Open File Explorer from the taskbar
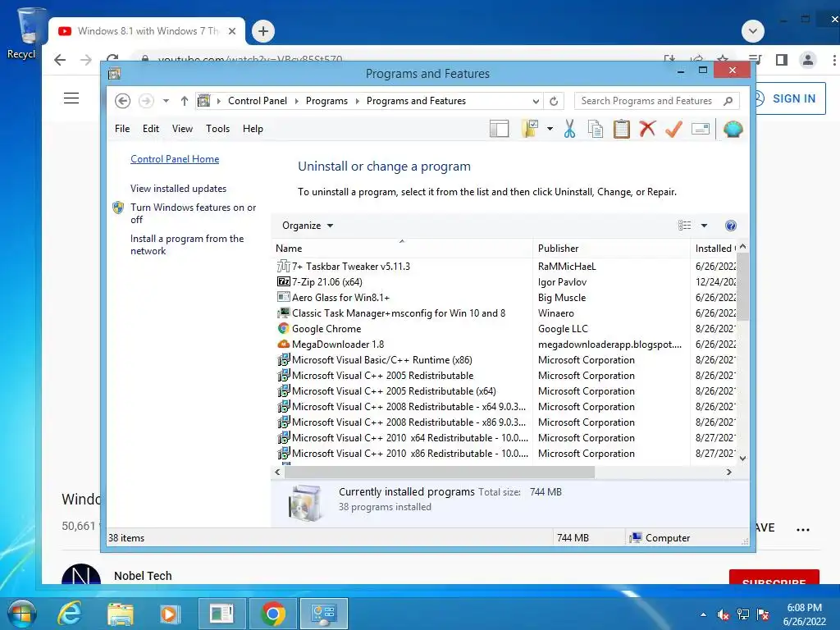 121,614
